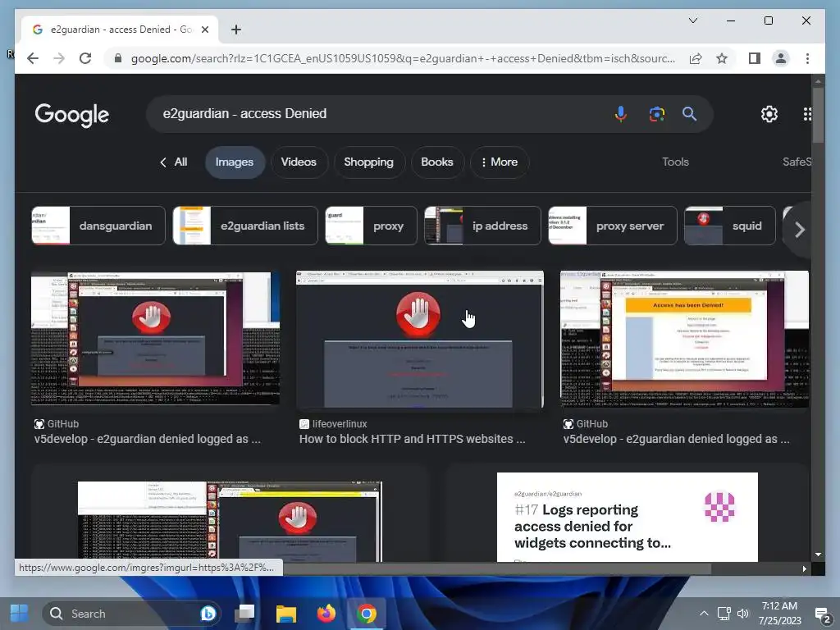
Task: Click horizontal scrollbar right arrow
Action: (804, 569)
